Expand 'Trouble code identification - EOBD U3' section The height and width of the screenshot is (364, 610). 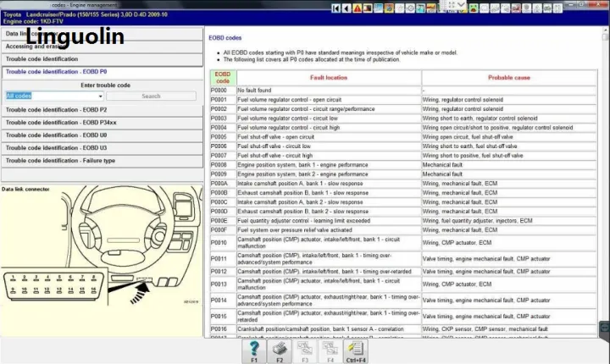[102, 148]
